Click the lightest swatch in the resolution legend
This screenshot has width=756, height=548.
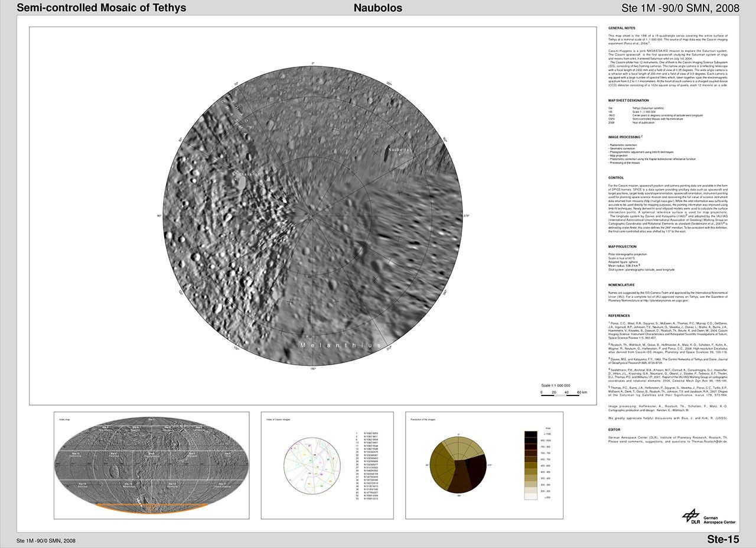[x=531, y=498]
